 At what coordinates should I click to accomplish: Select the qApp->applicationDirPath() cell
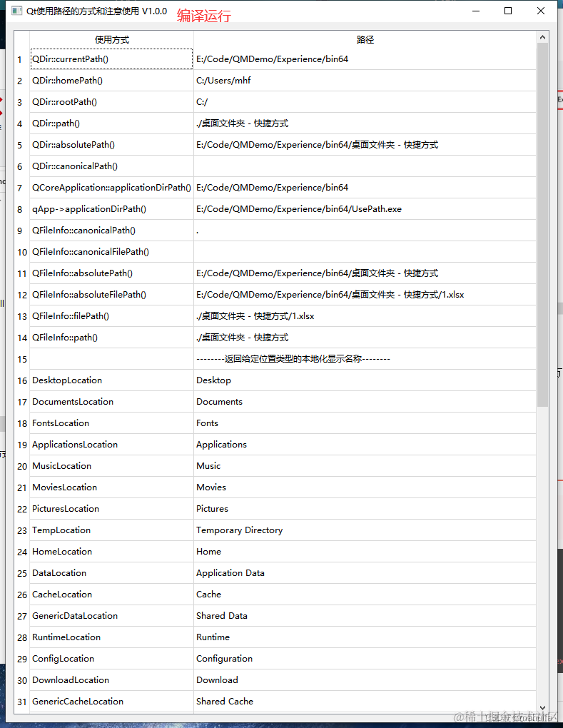click(x=112, y=209)
